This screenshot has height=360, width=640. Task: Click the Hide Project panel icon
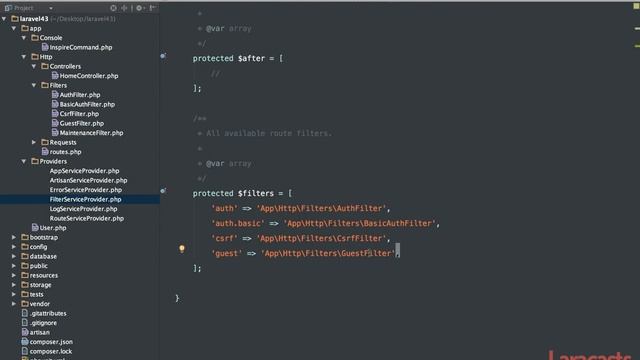[152, 8]
